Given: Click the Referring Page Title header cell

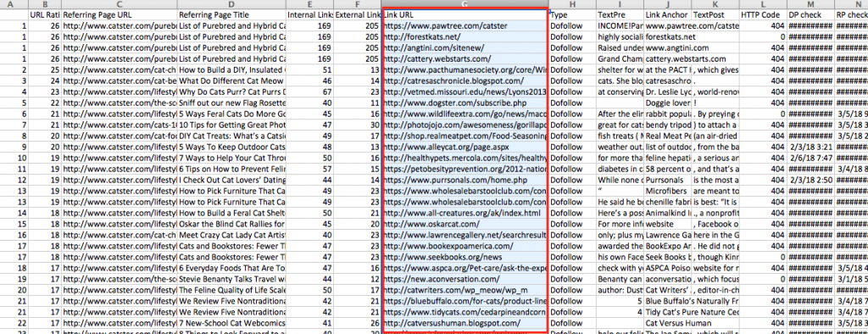Looking at the screenshot, I should [232, 15].
